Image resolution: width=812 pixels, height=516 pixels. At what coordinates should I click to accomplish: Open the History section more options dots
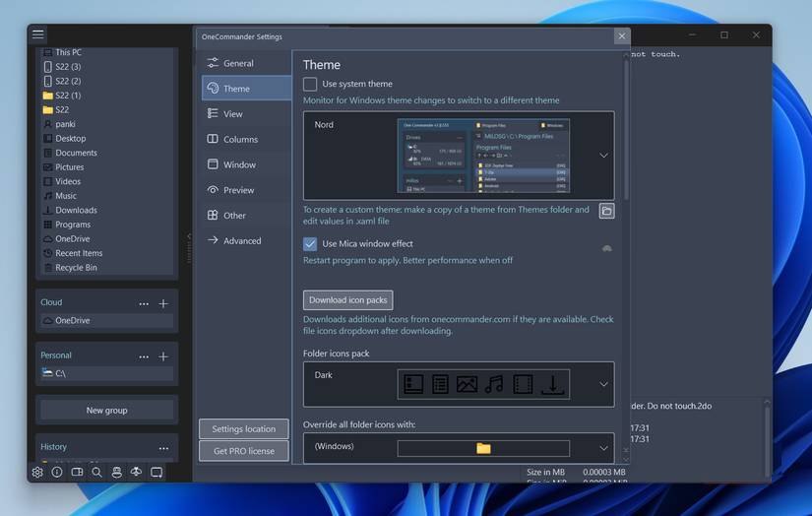[x=163, y=448]
